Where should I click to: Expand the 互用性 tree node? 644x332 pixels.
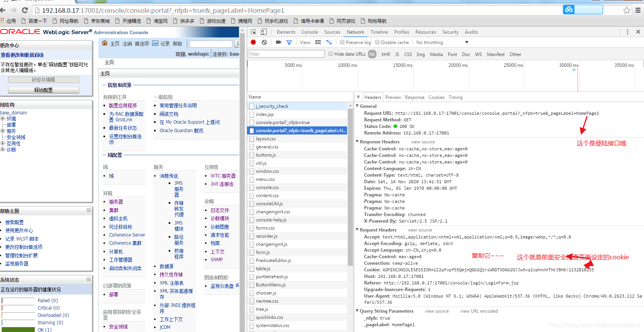(x=2, y=143)
